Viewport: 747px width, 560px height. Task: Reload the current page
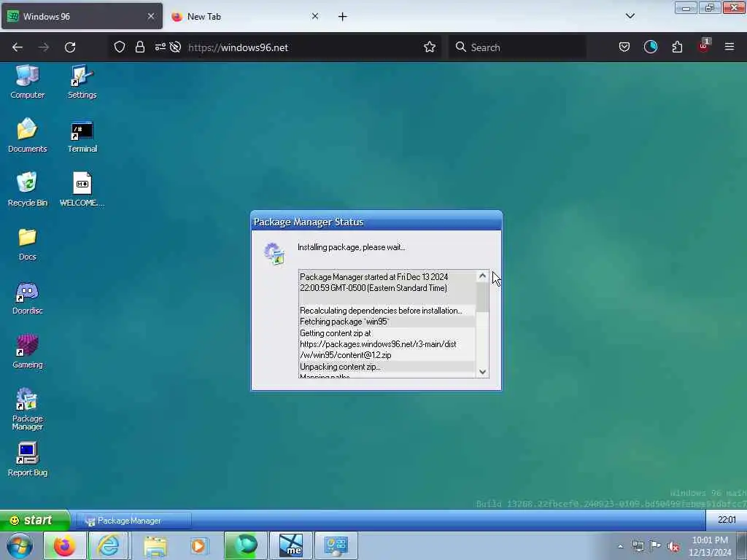(70, 47)
